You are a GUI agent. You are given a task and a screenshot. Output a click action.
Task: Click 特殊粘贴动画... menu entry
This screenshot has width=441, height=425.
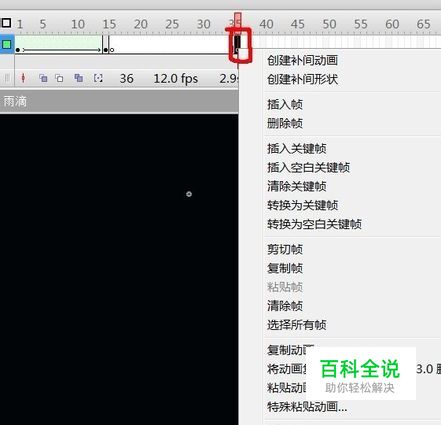(307, 407)
